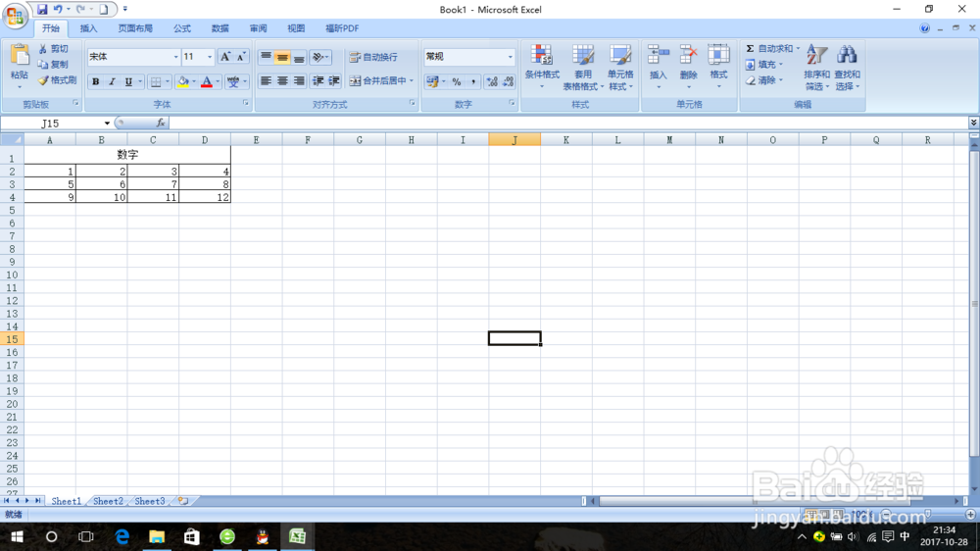Decrease the cell indent

tap(318, 80)
